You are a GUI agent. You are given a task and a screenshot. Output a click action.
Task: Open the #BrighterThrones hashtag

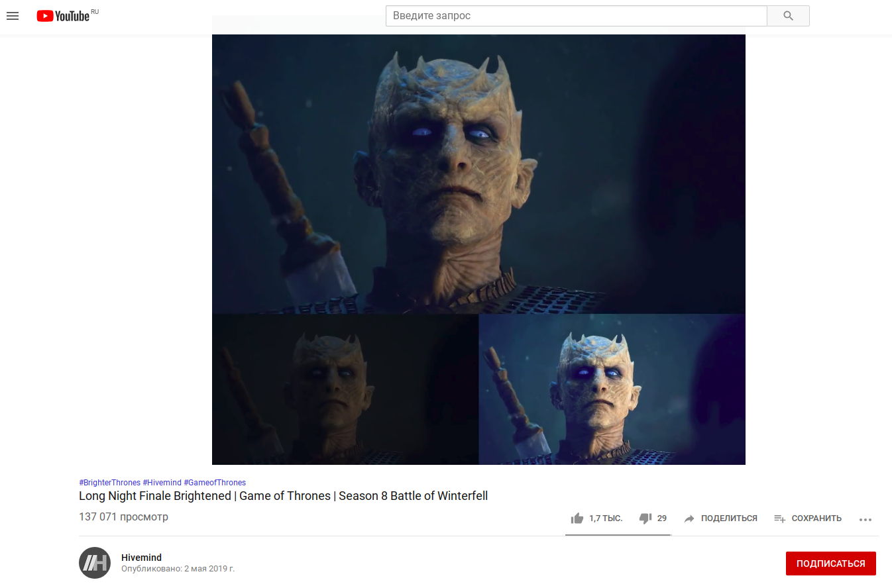(109, 483)
